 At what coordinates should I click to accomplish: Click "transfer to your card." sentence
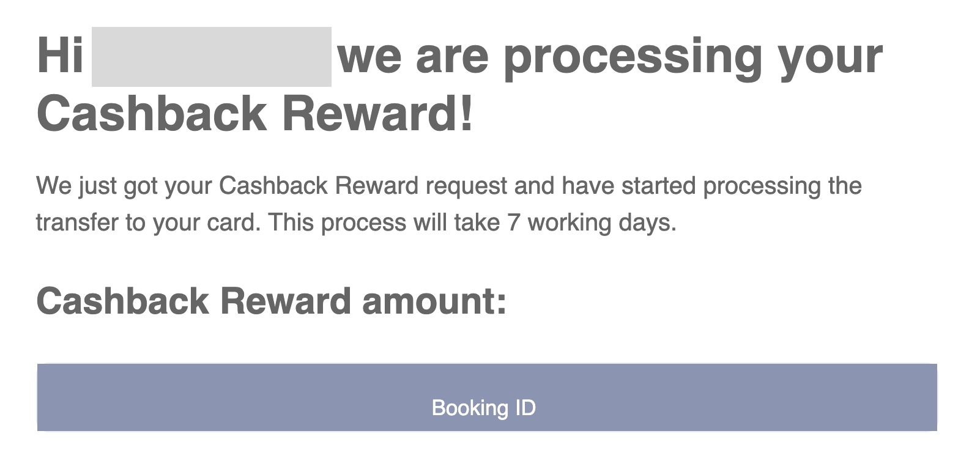pos(149,222)
